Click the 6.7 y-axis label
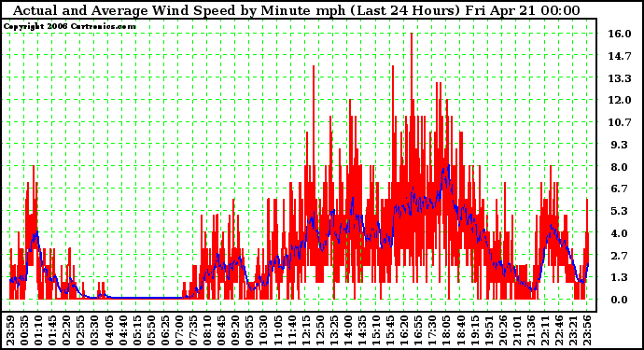644x350 pixels. pos(620,189)
